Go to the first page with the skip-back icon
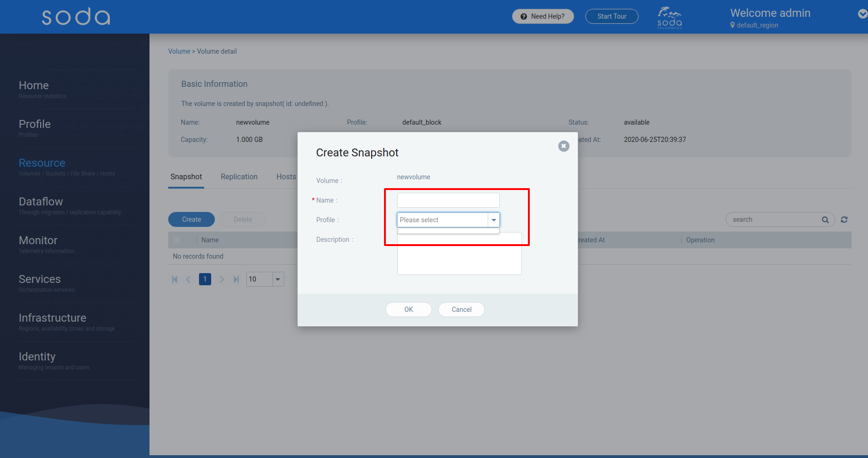868x458 pixels. [x=175, y=279]
